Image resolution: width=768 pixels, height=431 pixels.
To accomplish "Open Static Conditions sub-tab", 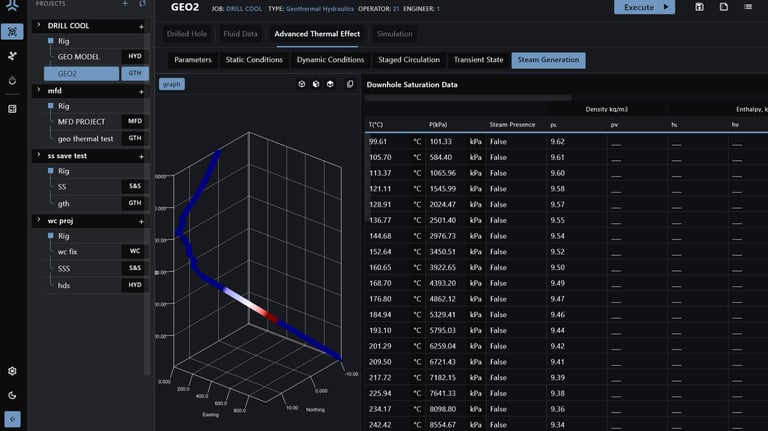I will click(x=254, y=60).
